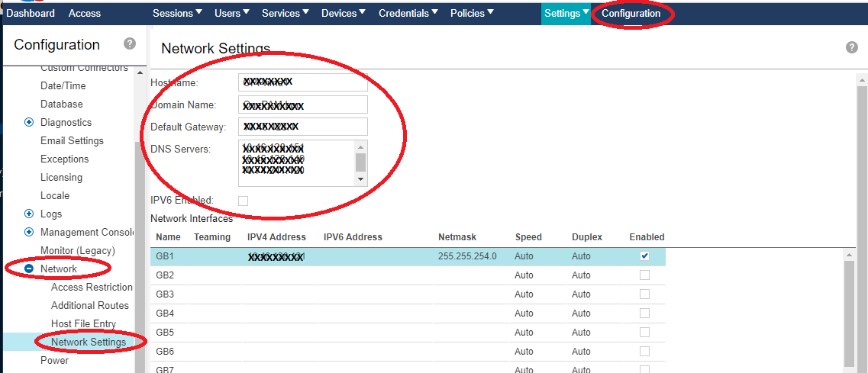868x373 pixels.
Task: Collapse the Network tree node
Action: (x=29, y=268)
